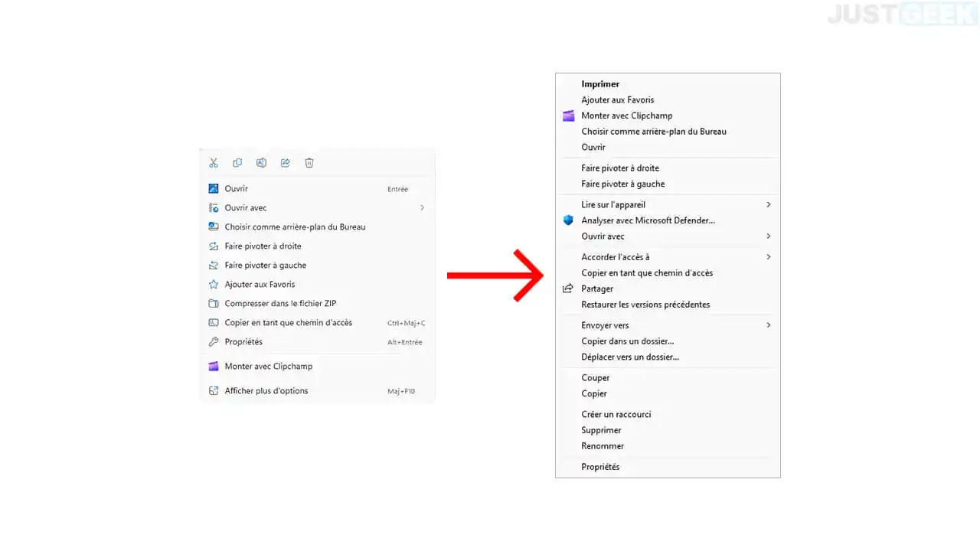Click the rotate icon beside 'Faire pivoter à gauche'

click(x=214, y=265)
